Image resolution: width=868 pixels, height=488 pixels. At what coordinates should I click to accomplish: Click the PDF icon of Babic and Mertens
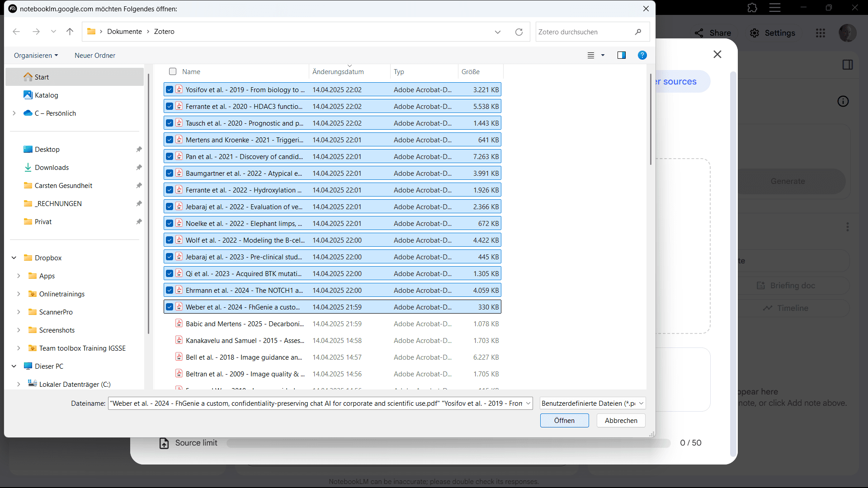click(x=179, y=324)
